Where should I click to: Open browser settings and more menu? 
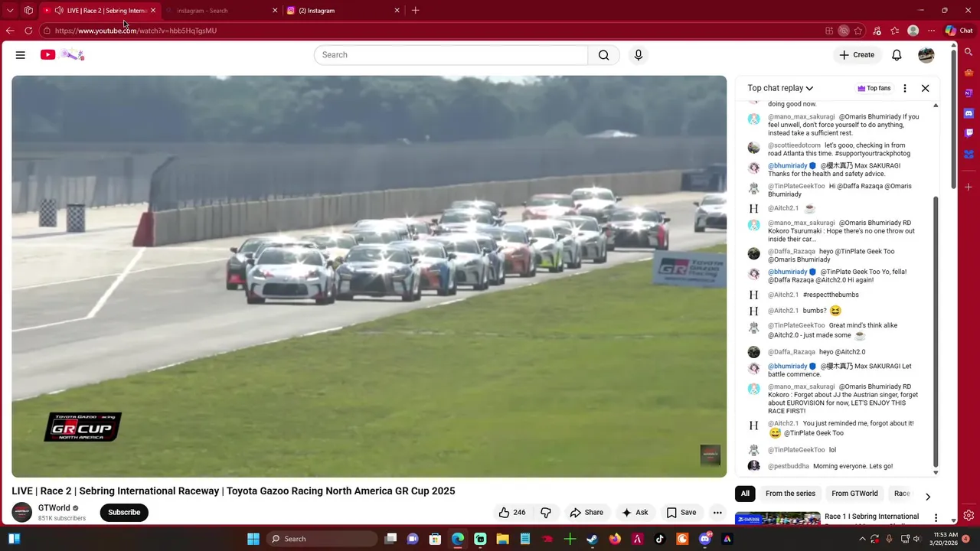click(x=931, y=31)
